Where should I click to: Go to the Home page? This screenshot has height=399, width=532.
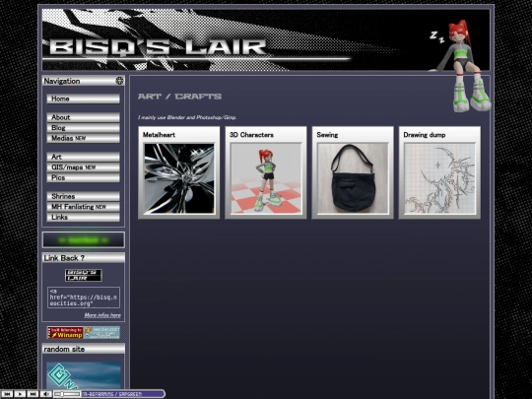[x=83, y=99]
